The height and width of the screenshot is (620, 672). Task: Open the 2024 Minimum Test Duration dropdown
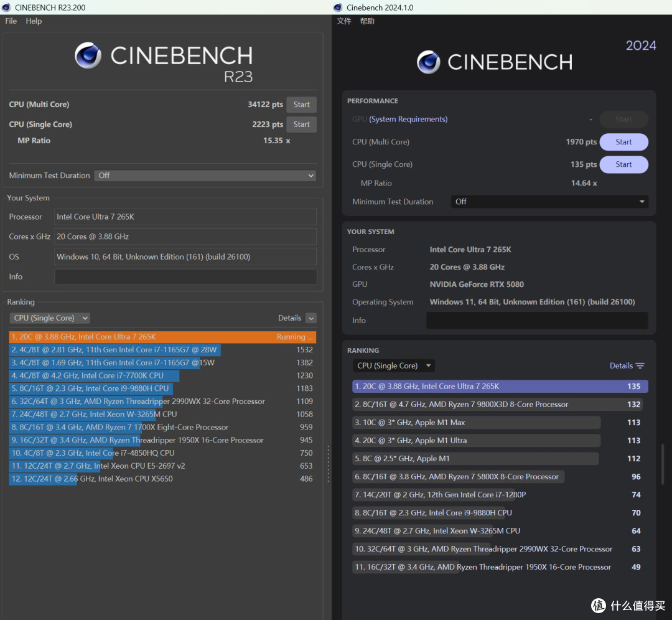(x=549, y=202)
